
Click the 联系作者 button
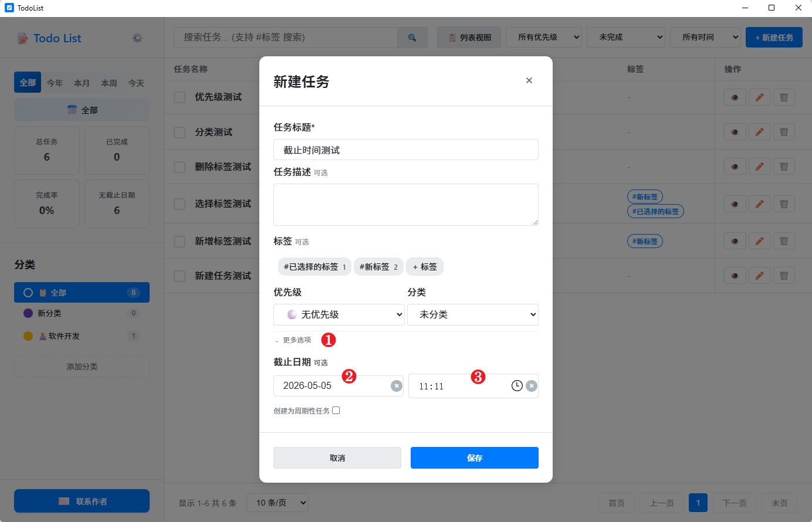[x=82, y=501]
